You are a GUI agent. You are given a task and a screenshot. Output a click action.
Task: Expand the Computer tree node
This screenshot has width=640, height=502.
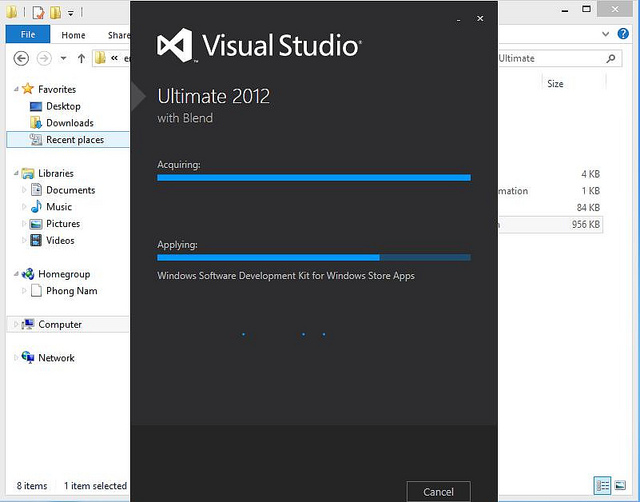[x=16, y=324]
